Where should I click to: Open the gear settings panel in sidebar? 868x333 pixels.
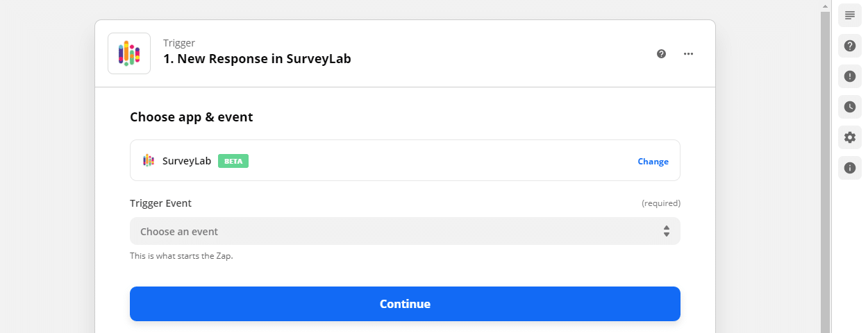(x=849, y=137)
